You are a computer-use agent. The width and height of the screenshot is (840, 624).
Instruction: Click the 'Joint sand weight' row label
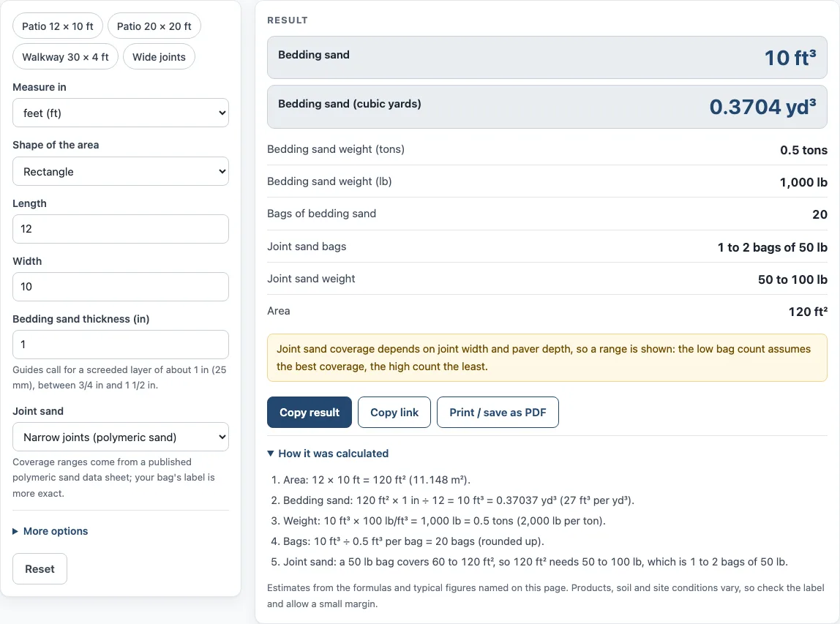(311, 279)
